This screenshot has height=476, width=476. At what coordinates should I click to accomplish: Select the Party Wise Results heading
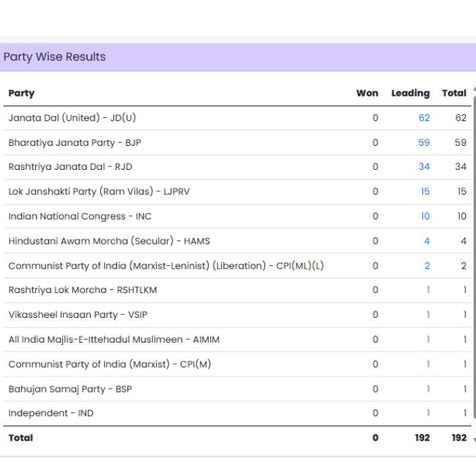coord(55,57)
